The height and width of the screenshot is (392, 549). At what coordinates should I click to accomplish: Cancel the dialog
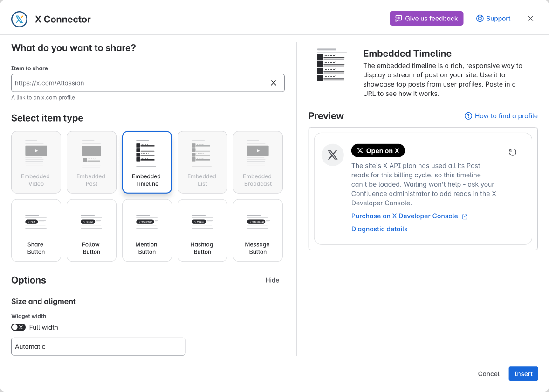point(488,374)
